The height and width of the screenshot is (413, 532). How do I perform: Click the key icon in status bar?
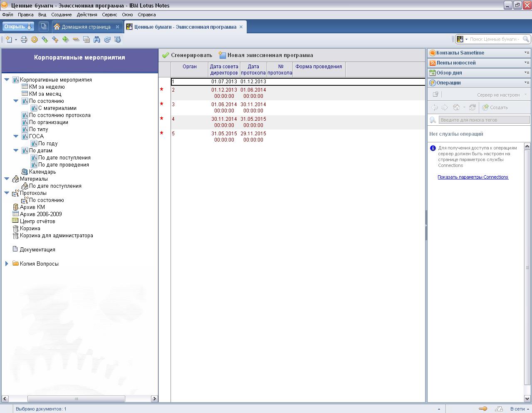(x=483, y=409)
